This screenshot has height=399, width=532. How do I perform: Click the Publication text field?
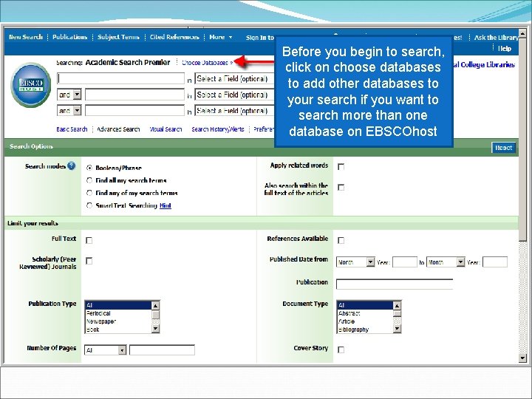pos(395,284)
